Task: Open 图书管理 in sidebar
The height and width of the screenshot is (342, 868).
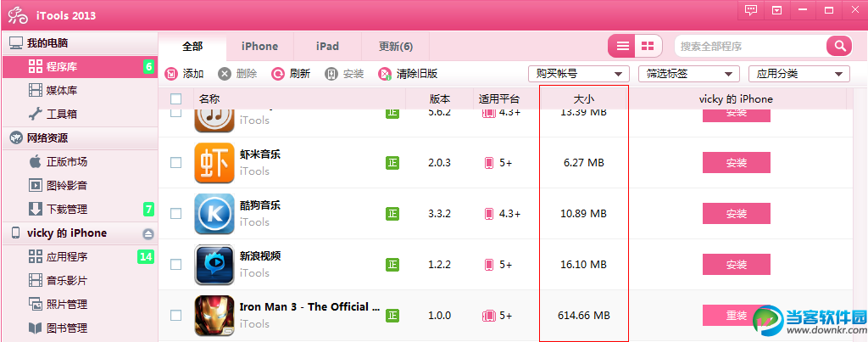Action: [79, 328]
